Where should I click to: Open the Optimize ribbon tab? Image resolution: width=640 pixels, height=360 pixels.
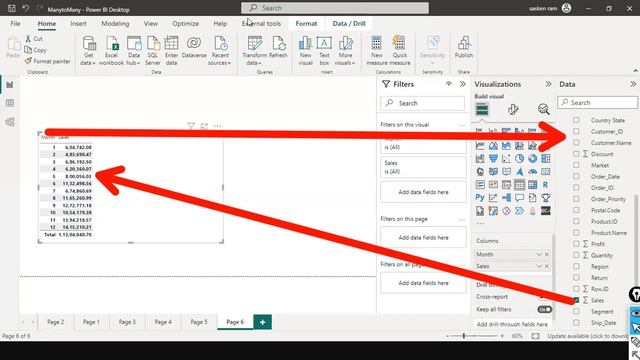pos(186,24)
